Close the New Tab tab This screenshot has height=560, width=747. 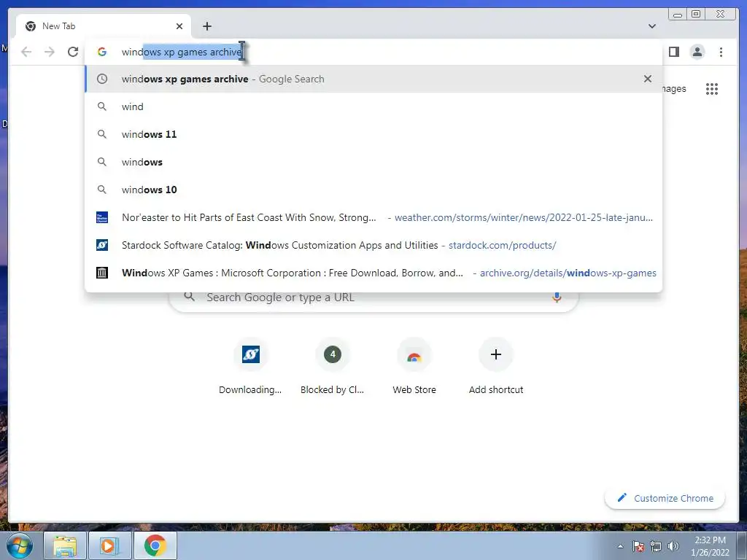pos(179,26)
